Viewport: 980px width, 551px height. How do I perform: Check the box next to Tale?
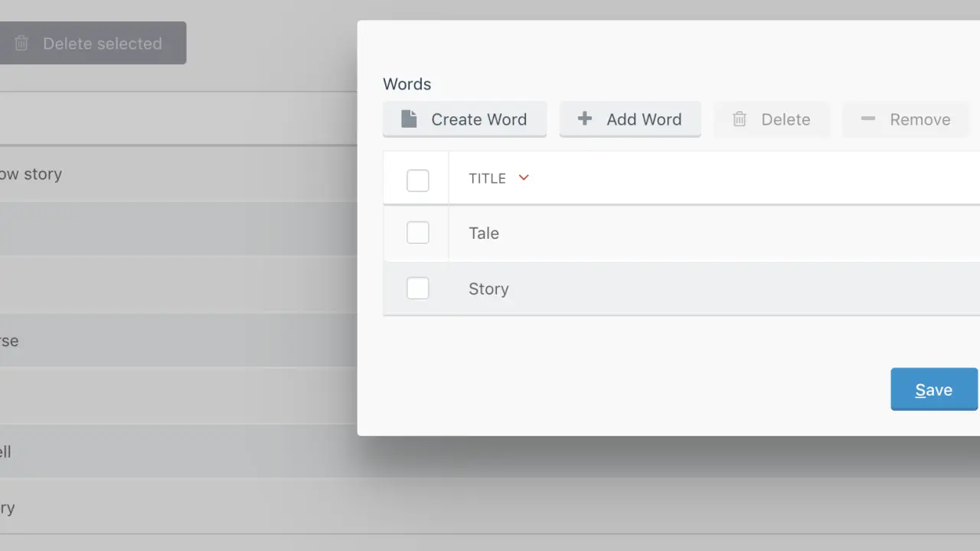pos(417,233)
